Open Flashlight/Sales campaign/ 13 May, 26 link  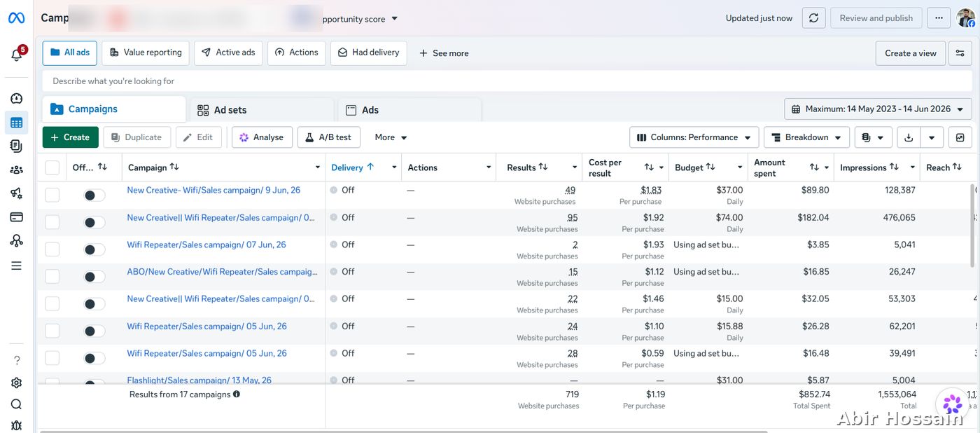point(199,380)
